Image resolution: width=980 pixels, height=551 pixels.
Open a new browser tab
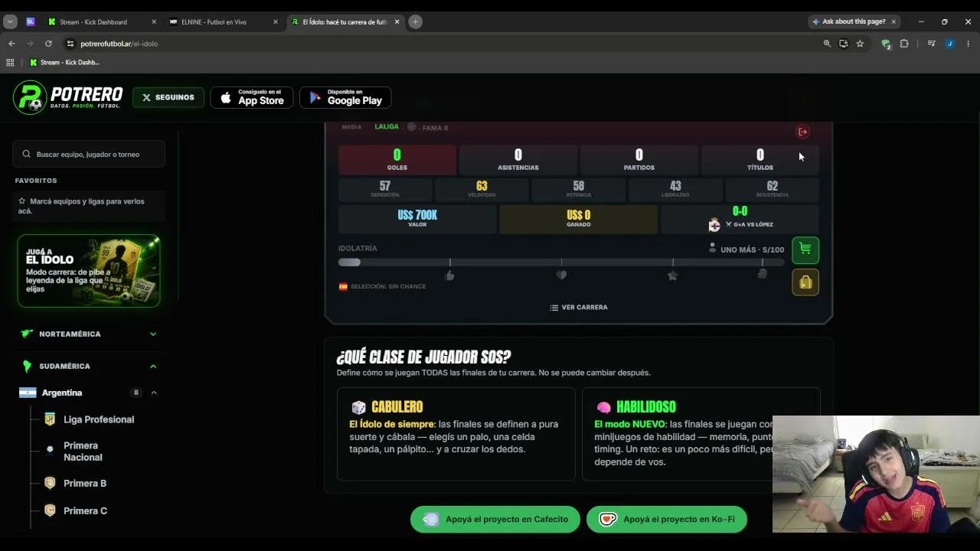click(x=415, y=21)
